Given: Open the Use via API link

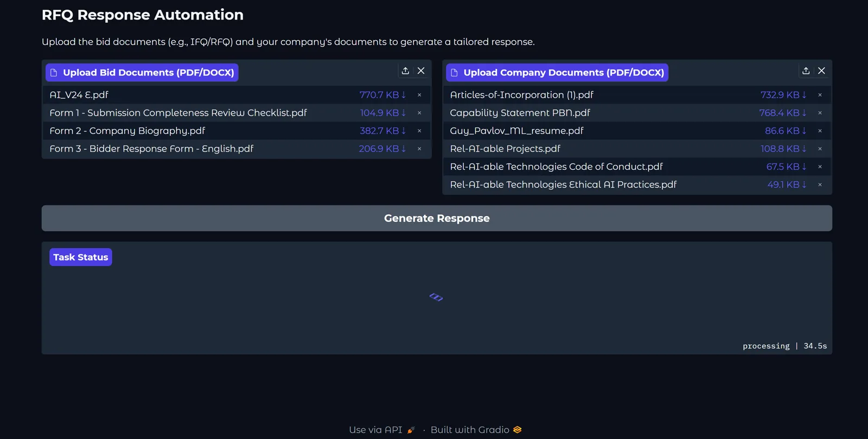Looking at the screenshot, I should 382,430.
